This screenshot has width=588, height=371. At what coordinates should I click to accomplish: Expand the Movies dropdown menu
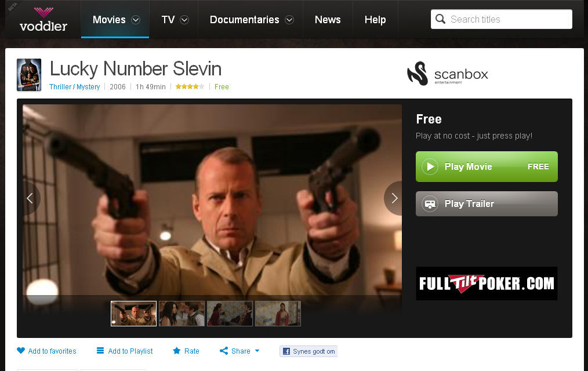(x=136, y=20)
